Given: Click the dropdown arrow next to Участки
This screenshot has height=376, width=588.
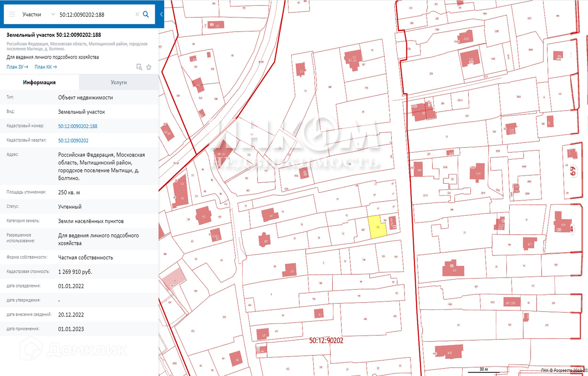Looking at the screenshot, I should [53, 14].
